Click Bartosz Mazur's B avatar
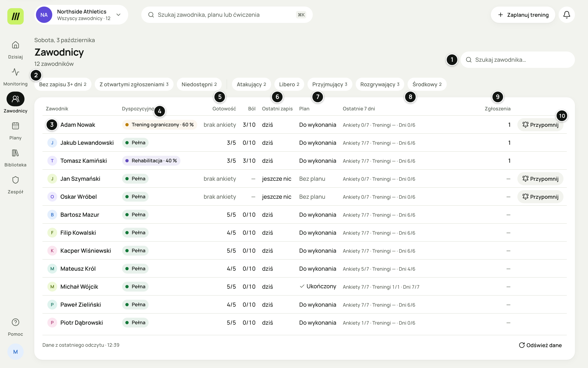 tap(52, 215)
